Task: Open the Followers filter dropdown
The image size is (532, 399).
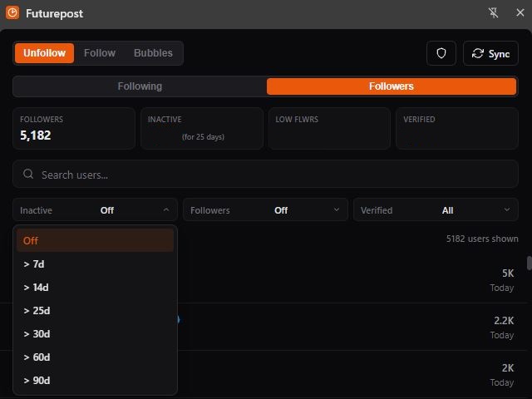Action: coord(265,210)
